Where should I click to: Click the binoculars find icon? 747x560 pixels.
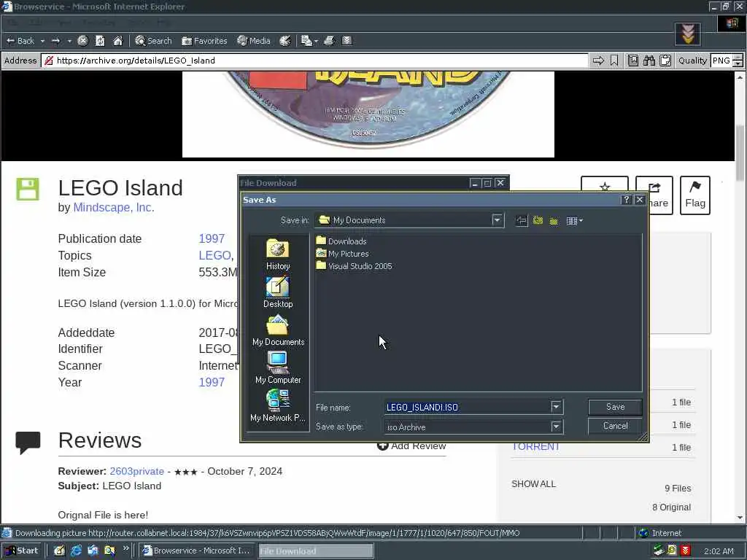(649, 61)
